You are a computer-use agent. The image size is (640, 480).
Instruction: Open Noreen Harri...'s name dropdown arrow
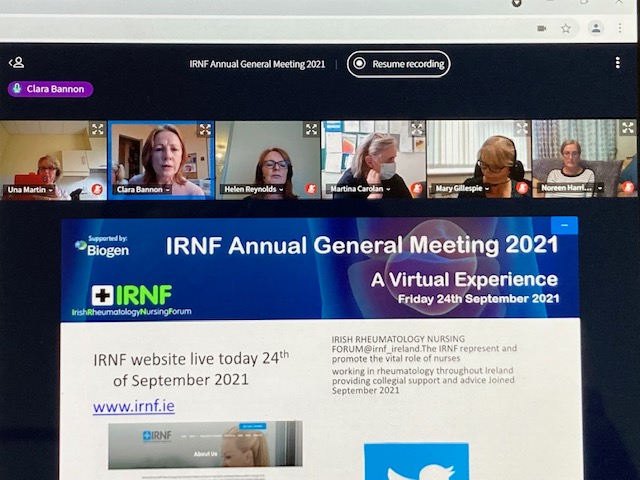pos(600,188)
